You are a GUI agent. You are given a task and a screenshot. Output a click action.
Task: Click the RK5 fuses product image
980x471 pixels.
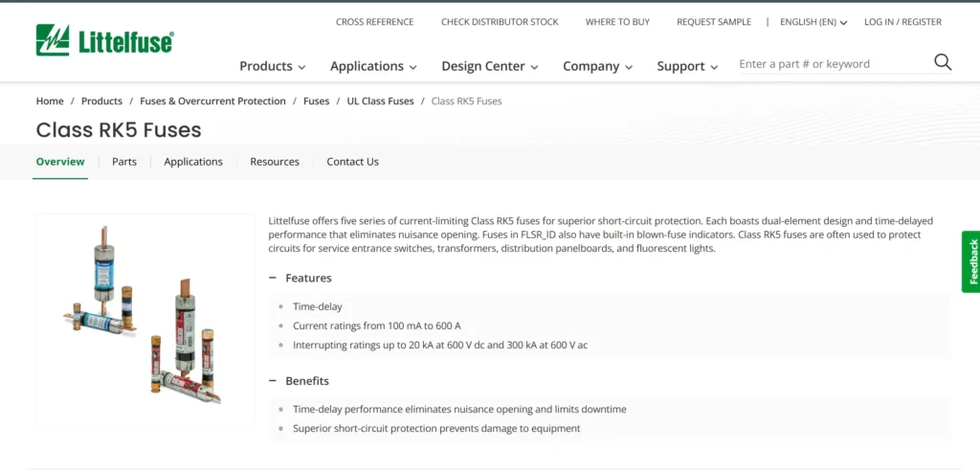tap(145, 319)
